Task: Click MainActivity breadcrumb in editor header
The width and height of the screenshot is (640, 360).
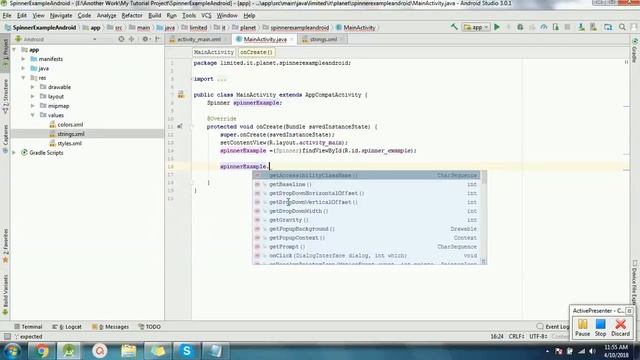Action: [213, 52]
